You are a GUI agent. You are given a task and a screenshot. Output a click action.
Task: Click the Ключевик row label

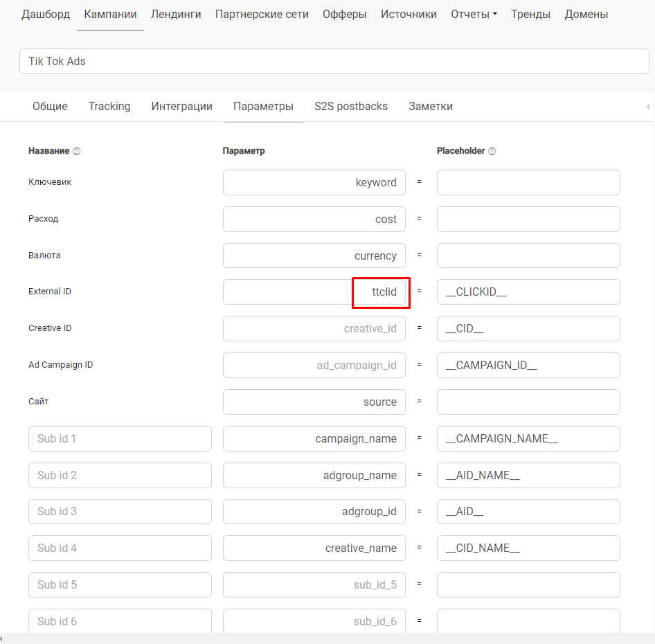(x=50, y=182)
